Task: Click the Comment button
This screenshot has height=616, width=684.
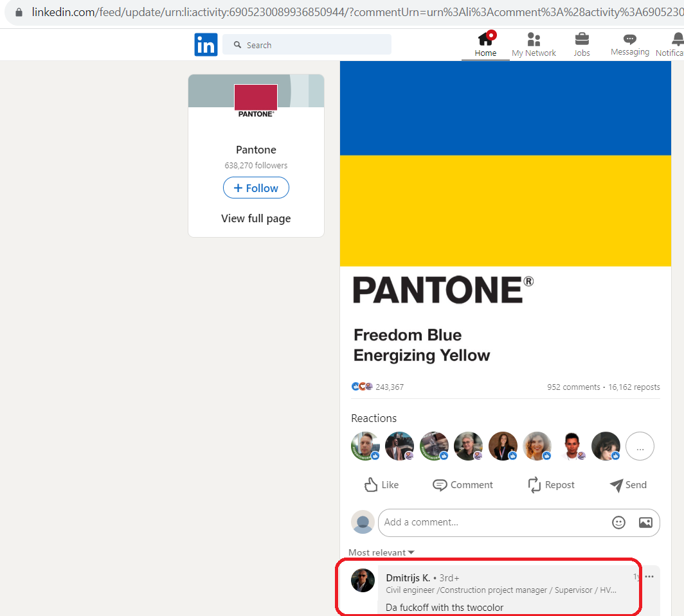Action: click(462, 485)
